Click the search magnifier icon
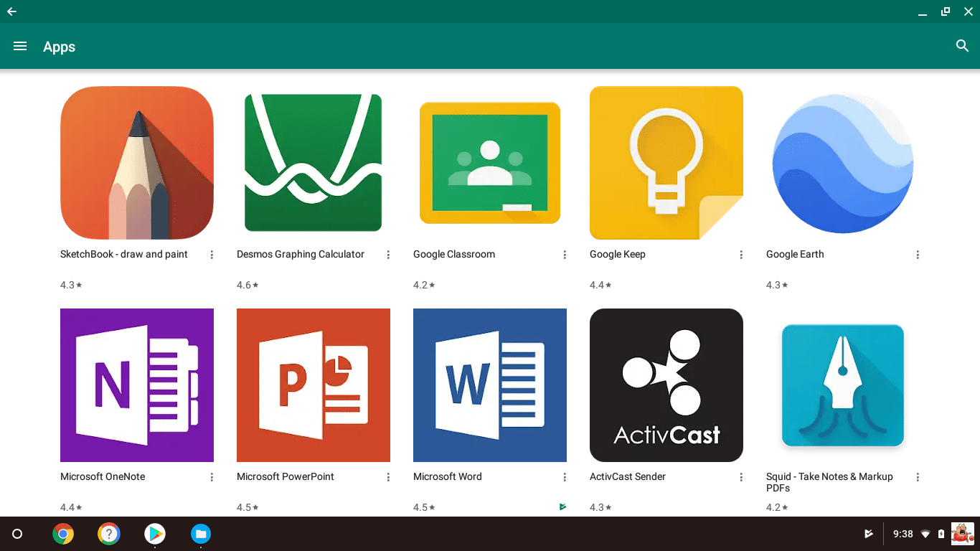980x551 pixels. tap(963, 46)
